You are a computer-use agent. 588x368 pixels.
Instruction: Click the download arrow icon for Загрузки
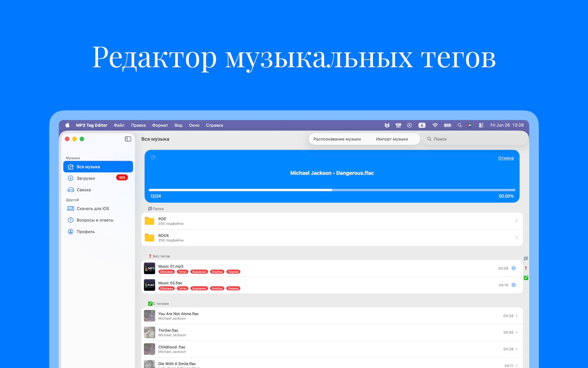pos(71,178)
